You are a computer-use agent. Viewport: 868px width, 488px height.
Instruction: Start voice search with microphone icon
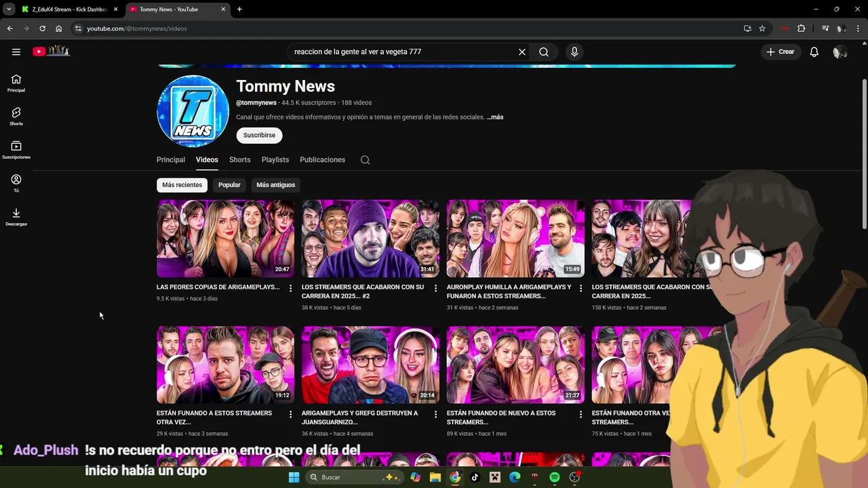(x=574, y=52)
